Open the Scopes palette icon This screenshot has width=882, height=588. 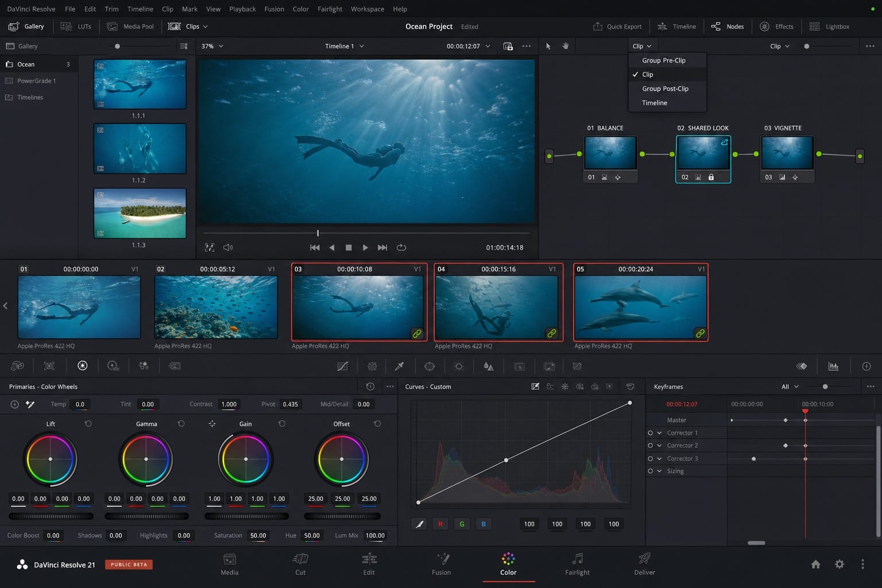pyautogui.click(x=833, y=366)
